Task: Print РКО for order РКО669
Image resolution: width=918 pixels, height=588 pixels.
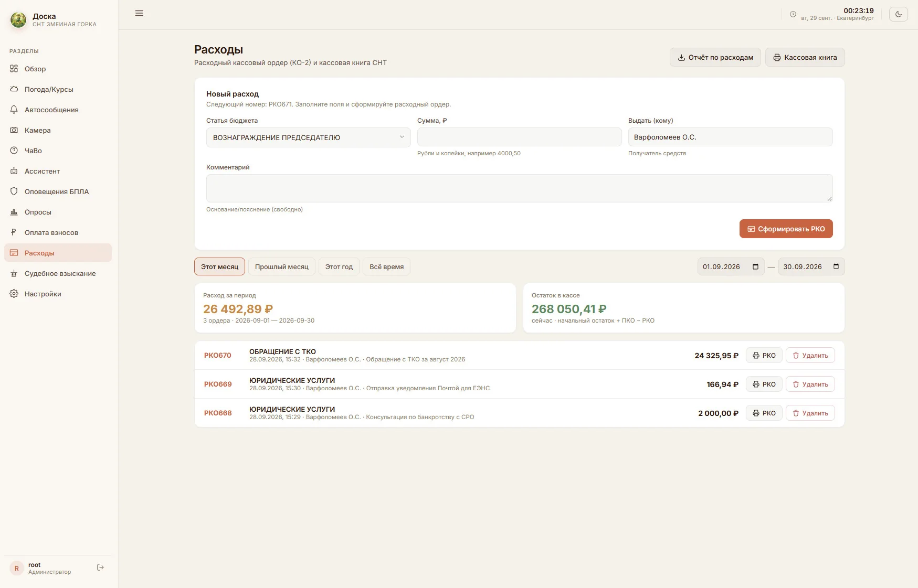Action: coord(764,384)
